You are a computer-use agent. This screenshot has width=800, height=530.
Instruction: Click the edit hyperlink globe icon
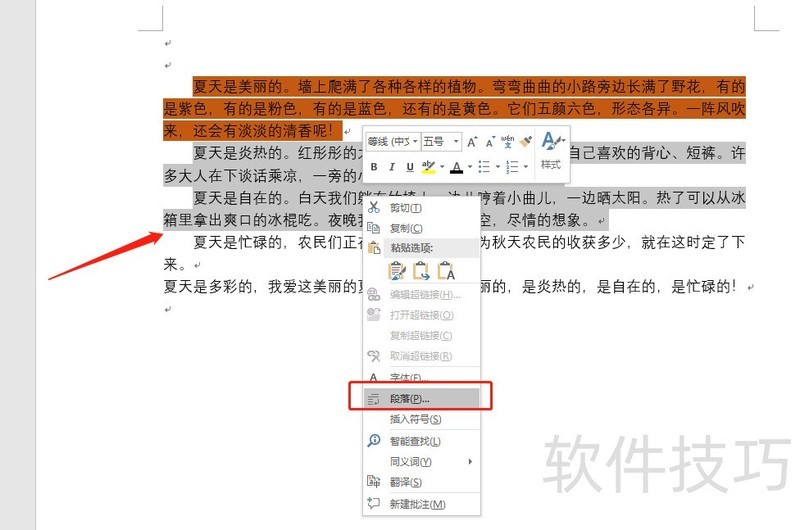click(374, 294)
